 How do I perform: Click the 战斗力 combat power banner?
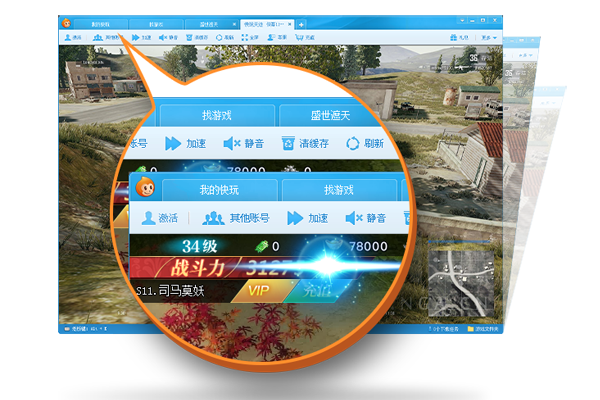(x=197, y=268)
